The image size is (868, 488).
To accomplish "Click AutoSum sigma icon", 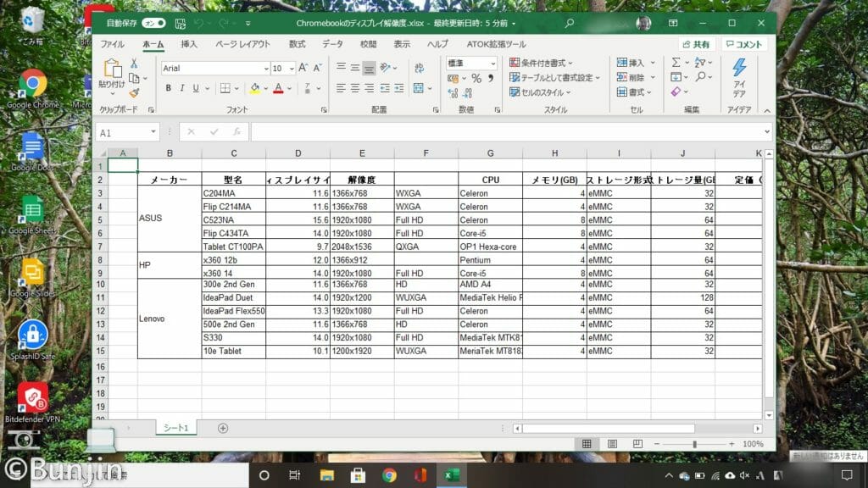I will point(676,63).
